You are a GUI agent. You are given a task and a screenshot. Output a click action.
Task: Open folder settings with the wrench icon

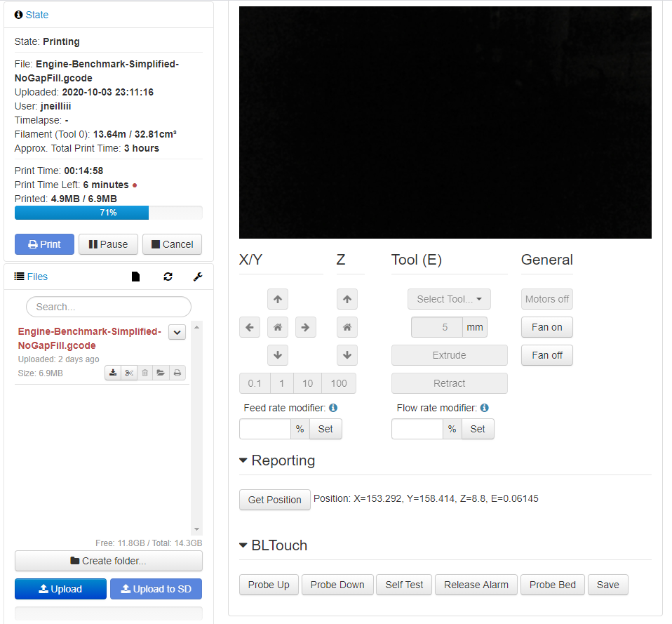point(197,277)
